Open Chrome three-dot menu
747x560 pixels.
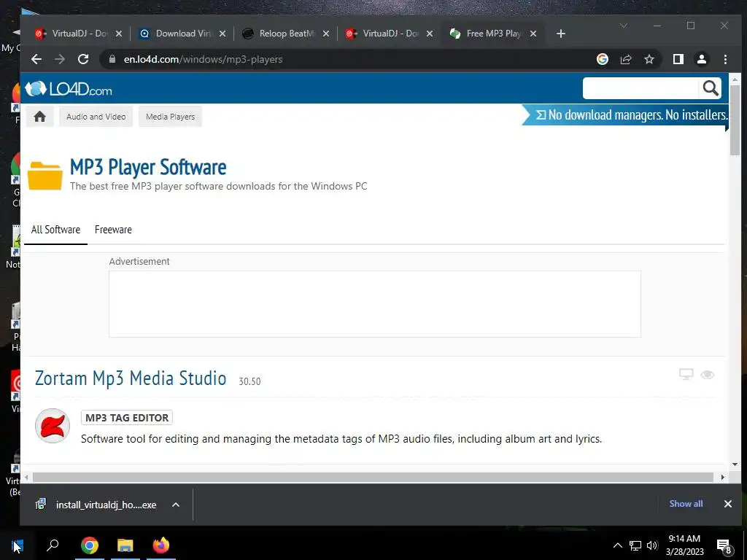click(725, 59)
